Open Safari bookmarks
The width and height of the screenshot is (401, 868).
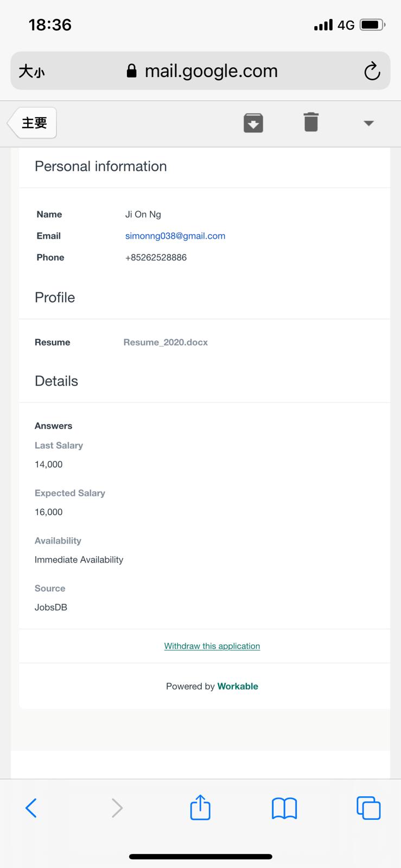click(284, 808)
